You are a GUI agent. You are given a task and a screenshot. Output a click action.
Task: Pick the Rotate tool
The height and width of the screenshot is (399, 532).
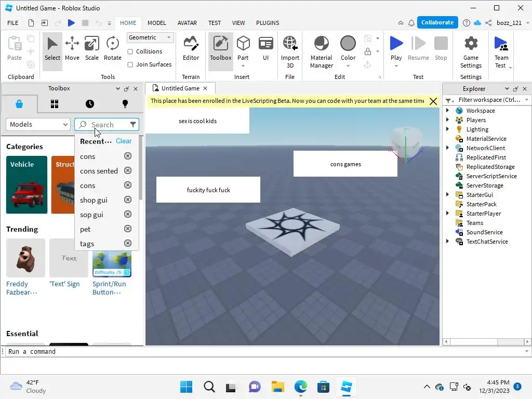112,49
